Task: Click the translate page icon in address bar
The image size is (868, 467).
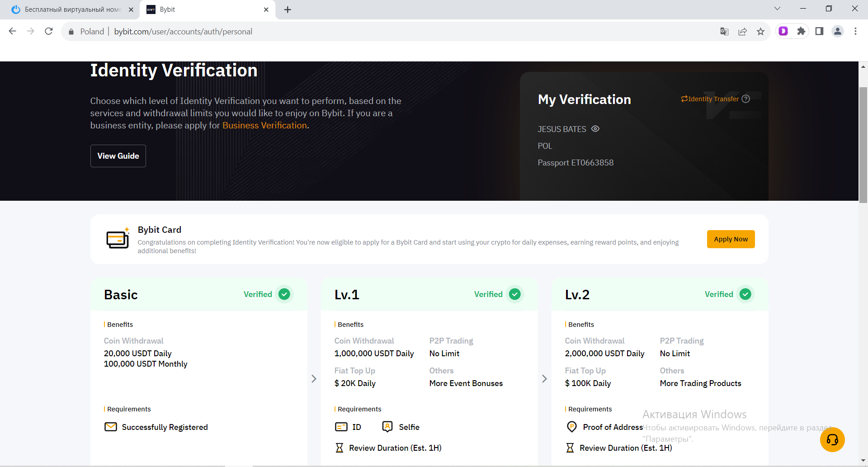Action: [x=724, y=32]
